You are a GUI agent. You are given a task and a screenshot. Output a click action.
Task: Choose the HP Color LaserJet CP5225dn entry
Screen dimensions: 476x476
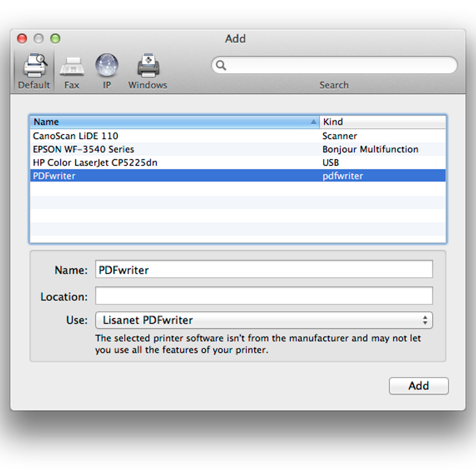(95, 163)
